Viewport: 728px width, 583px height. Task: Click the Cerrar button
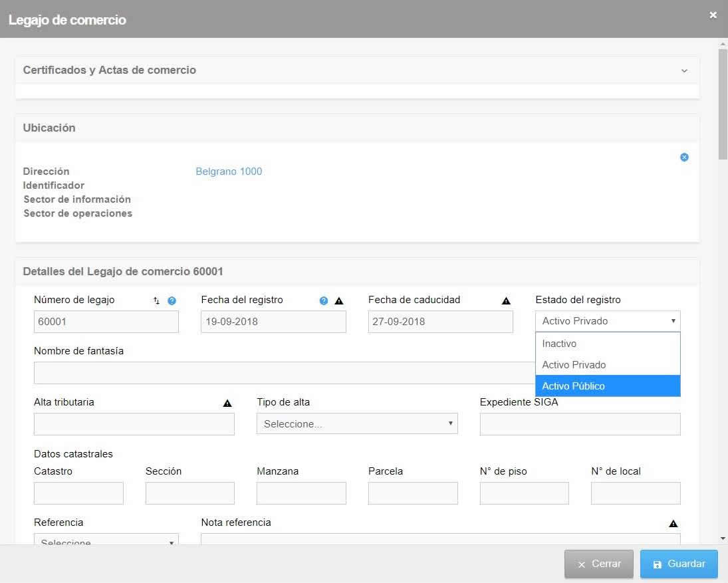(599, 564)
